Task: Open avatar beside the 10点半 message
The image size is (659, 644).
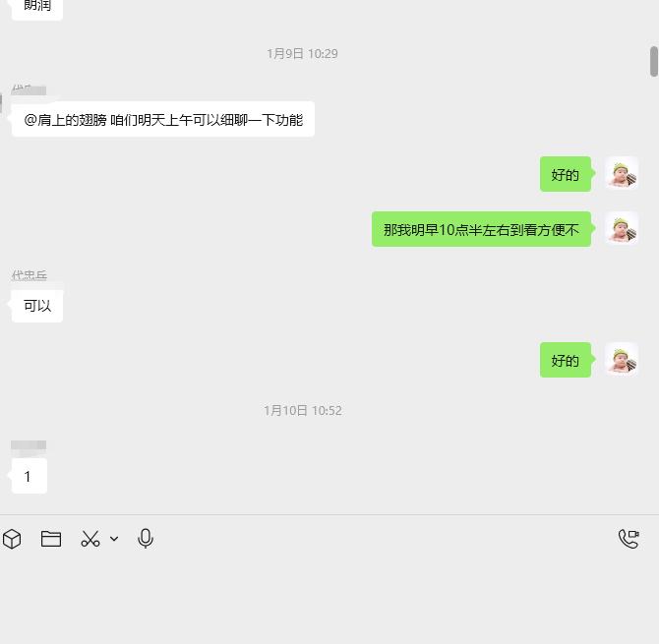Action: coord(622,228)
